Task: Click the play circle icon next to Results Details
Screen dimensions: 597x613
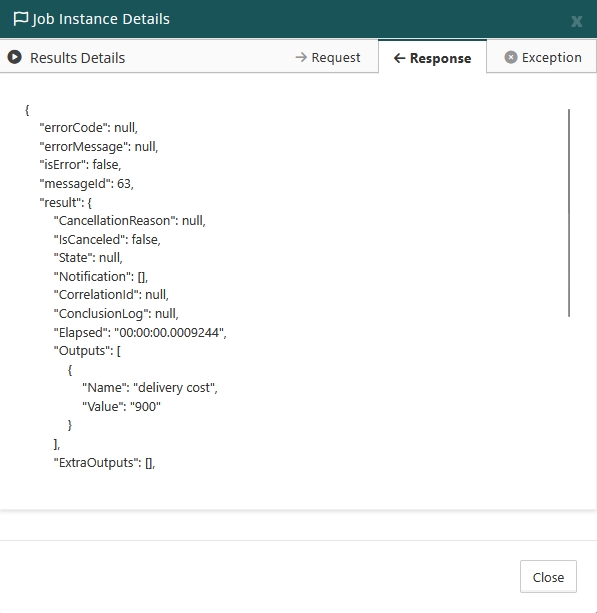Action: [15, 57]
